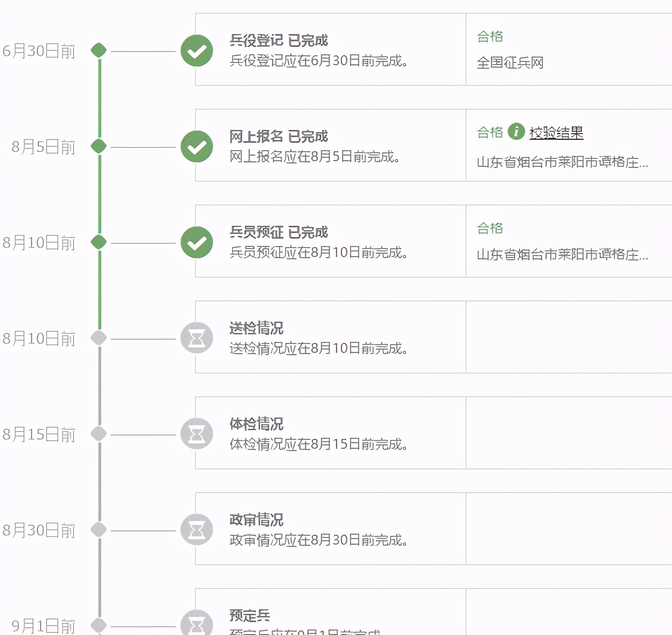
Task: Click the green checkmark beside 网上报名
Action: [x=197, y=147]
